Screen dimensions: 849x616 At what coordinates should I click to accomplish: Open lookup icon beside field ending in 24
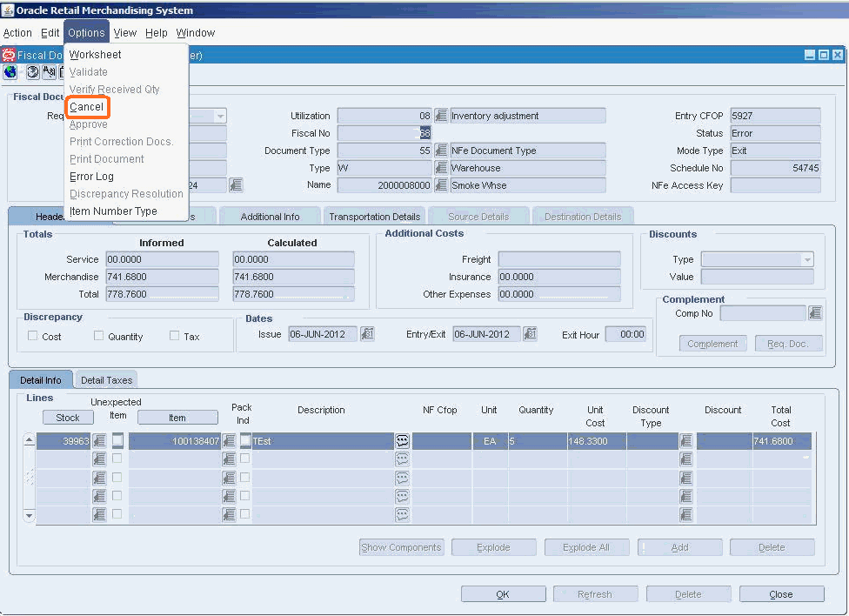click(x=236, y=184)
